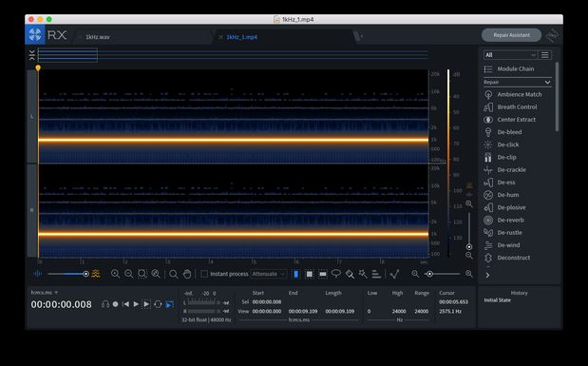Image resolution: width=588 pixels, height=366 pixels.
Task: Open the De-bleed module
Action: pos(503,132)
